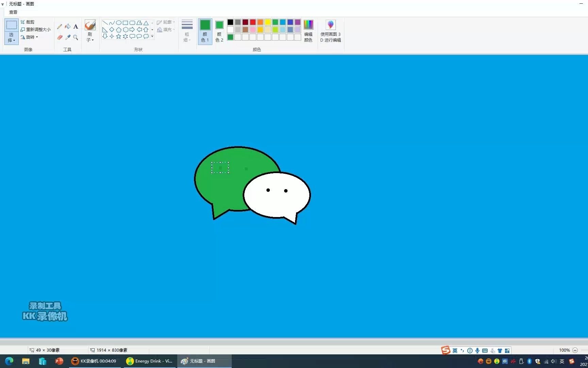Choose the Rounded rectangle shape
Screen dimensions: 588x368
click(132, 23)
